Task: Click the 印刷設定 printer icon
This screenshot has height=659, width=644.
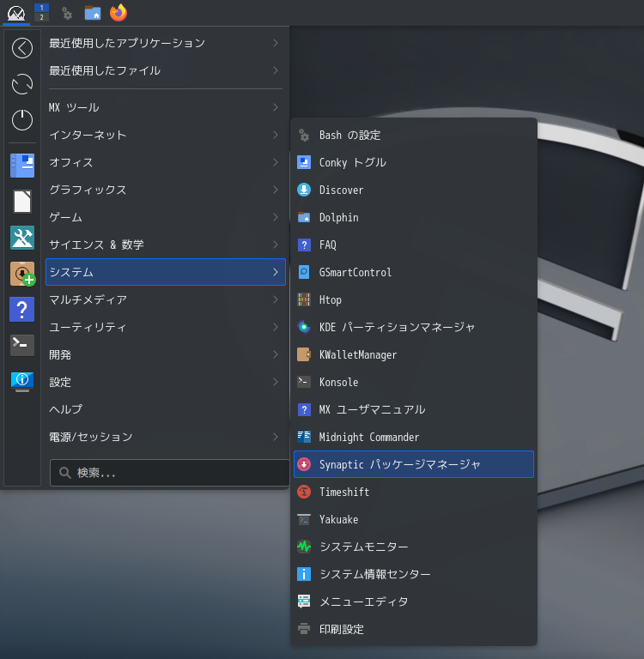Action: (304, 629)
